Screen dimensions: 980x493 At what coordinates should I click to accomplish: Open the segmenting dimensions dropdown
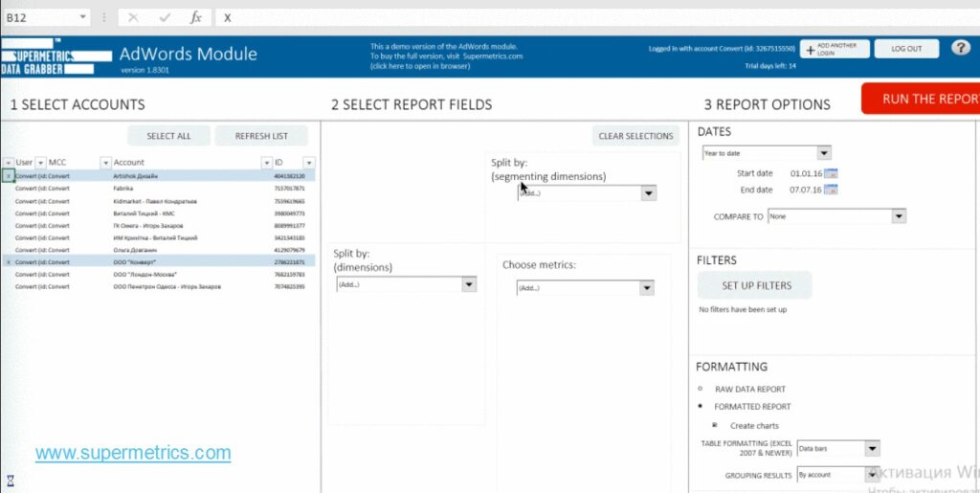point(649,193)
